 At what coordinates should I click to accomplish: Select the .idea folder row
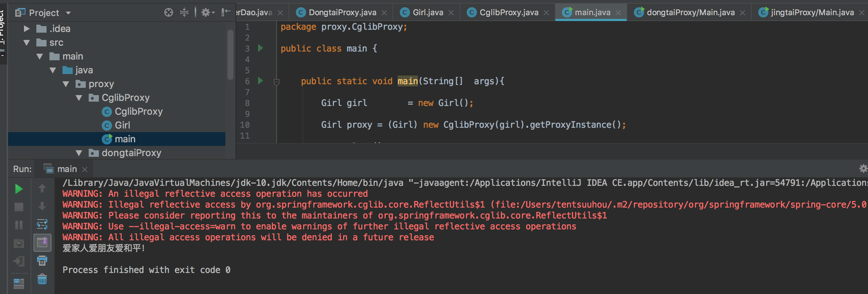click(117, 29)
